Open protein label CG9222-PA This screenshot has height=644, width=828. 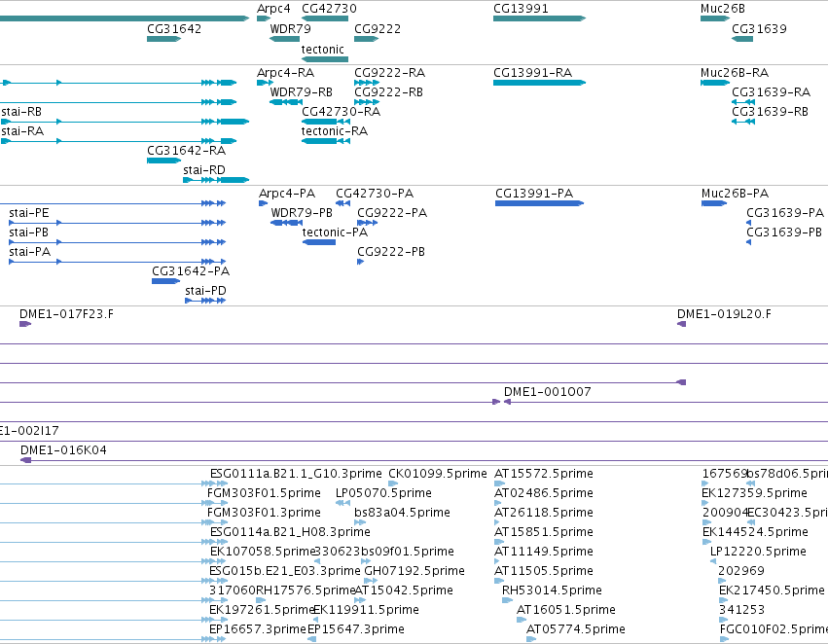point(392,213)
